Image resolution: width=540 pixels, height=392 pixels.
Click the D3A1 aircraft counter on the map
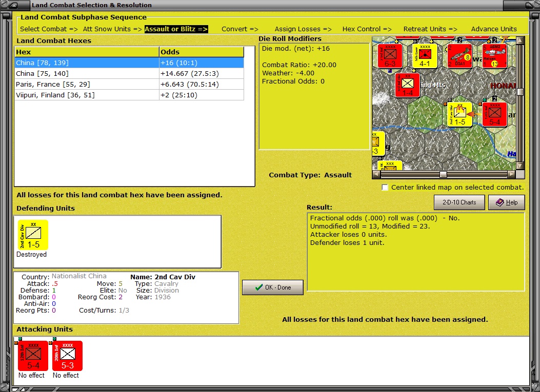460,56
